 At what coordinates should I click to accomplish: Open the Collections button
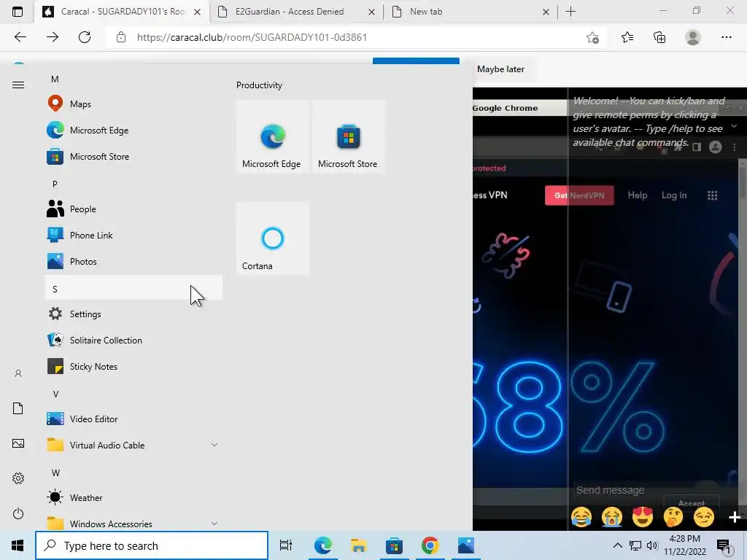[x=659, y=37]
